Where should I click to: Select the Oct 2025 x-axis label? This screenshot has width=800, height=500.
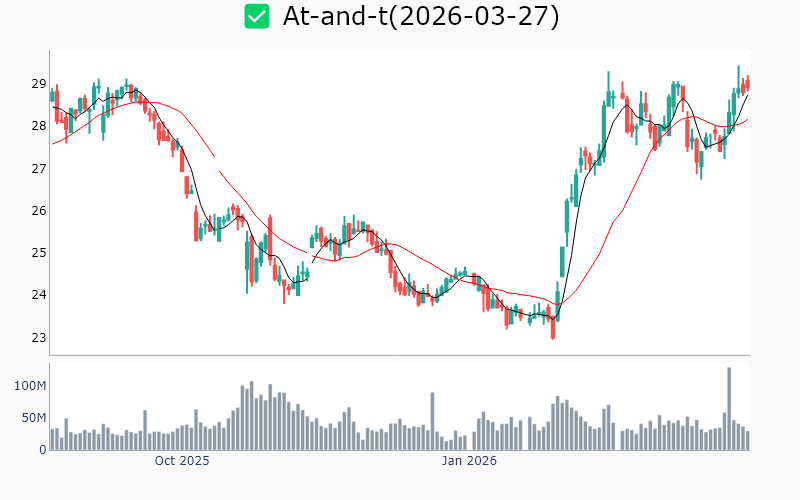point(182,461)
